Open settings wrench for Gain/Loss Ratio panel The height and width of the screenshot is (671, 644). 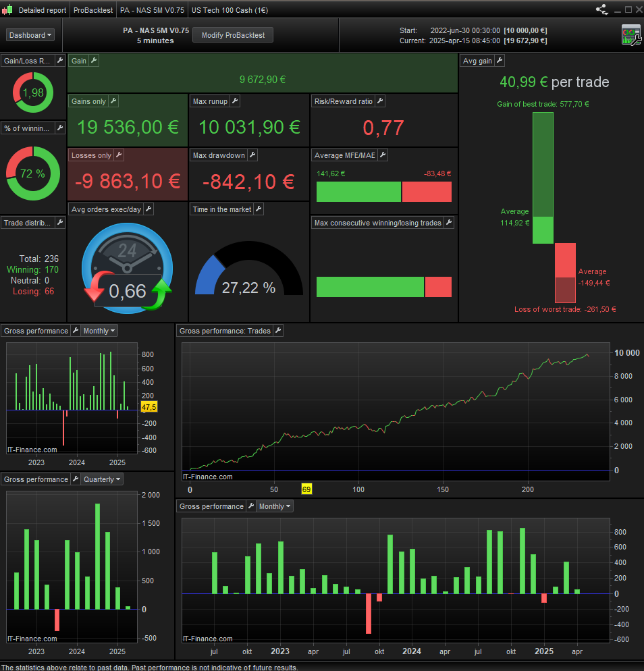tap(60, 60)
